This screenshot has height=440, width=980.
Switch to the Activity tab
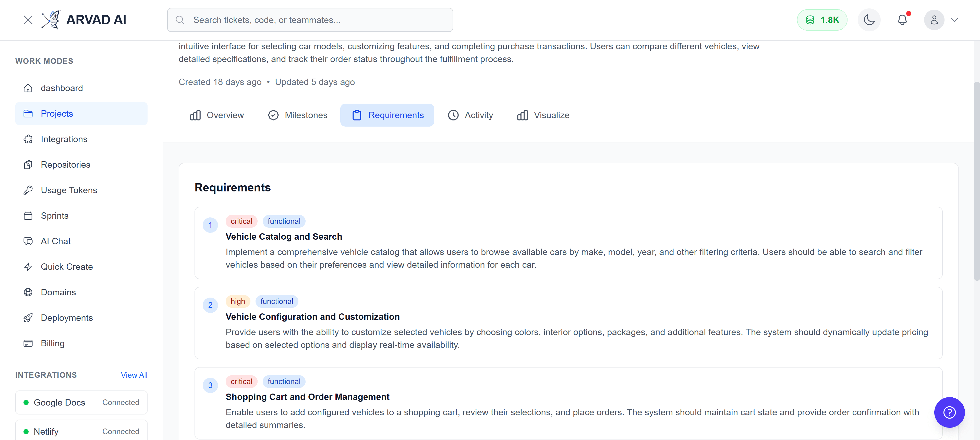pos(470,115)
